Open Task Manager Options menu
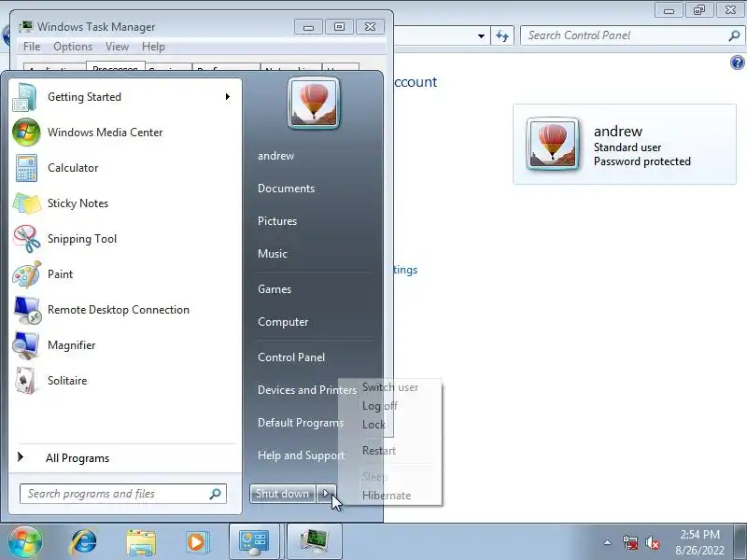The height and width of the screenshot is (560, 747). [x=73, y=47]
